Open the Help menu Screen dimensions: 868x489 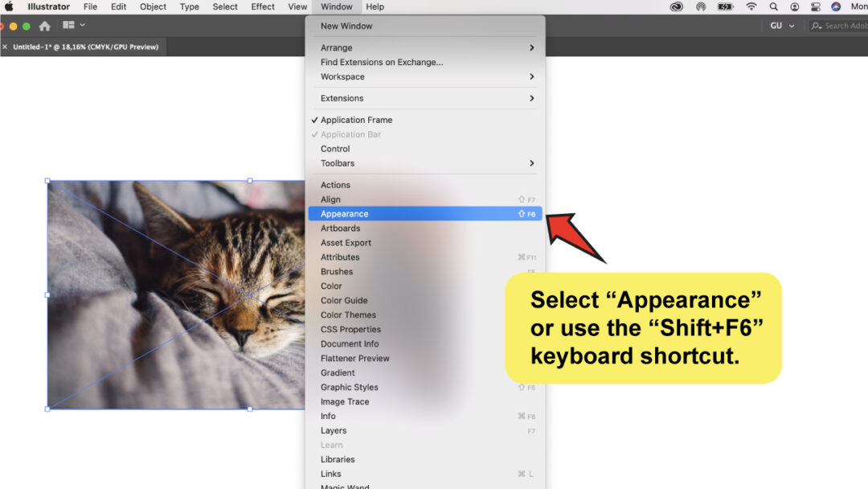click(375, 6)
